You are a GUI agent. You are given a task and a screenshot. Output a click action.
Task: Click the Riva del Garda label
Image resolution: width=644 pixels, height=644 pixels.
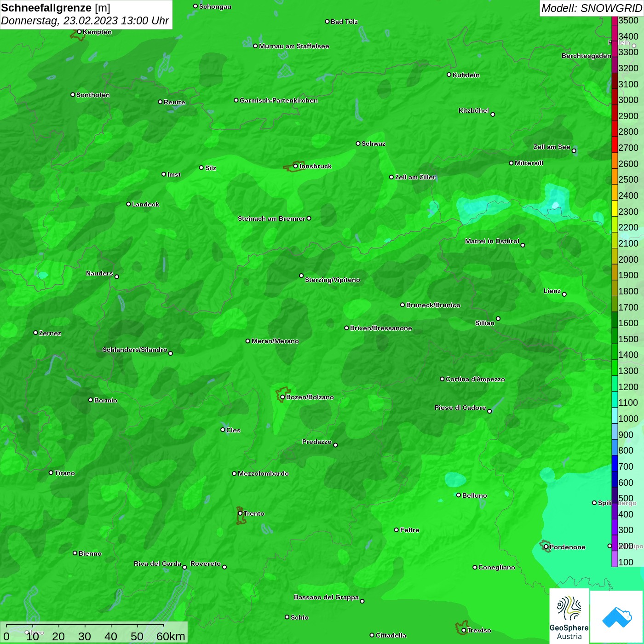pos(158,563)
